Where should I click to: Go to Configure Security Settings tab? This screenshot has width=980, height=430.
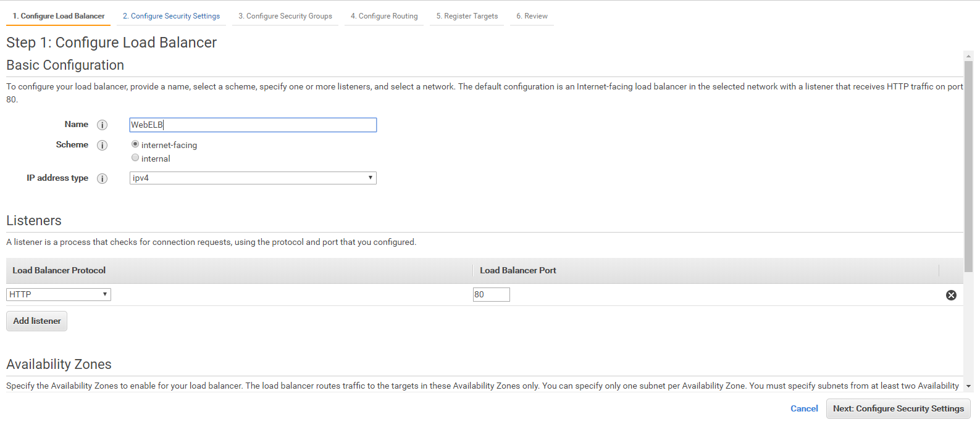tap(171, 16)
